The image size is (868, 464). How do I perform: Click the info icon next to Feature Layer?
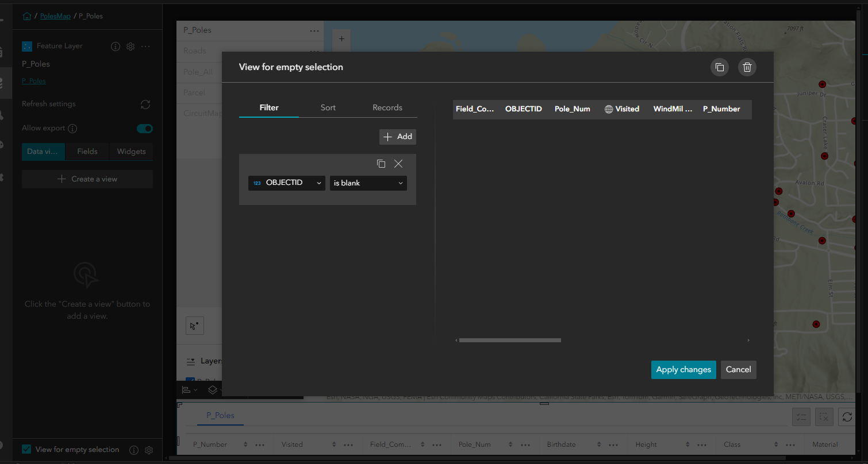click(x=115, y=47)
